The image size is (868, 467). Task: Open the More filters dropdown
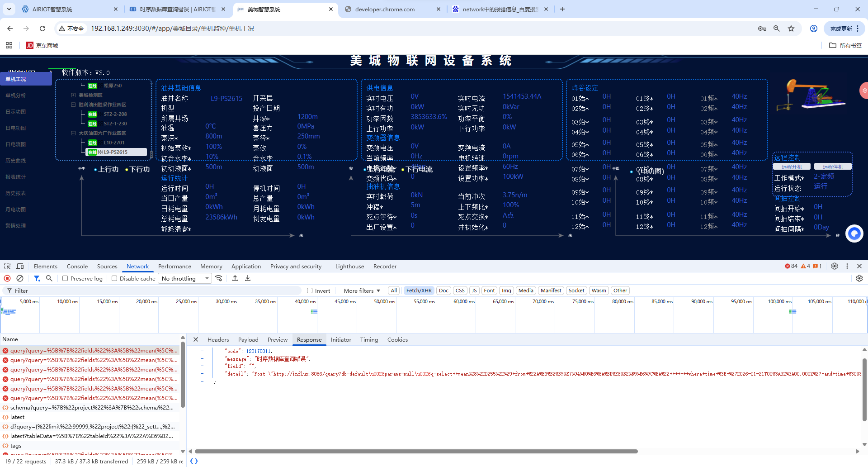360,291
